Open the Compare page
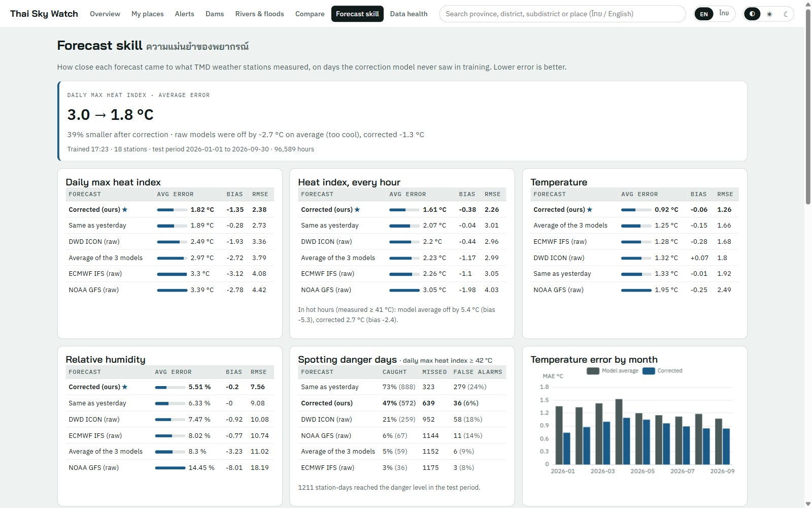 pos(310,14)
